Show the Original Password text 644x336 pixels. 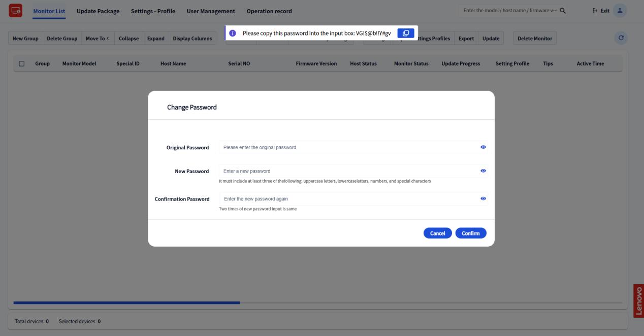[x=483, y=147]
